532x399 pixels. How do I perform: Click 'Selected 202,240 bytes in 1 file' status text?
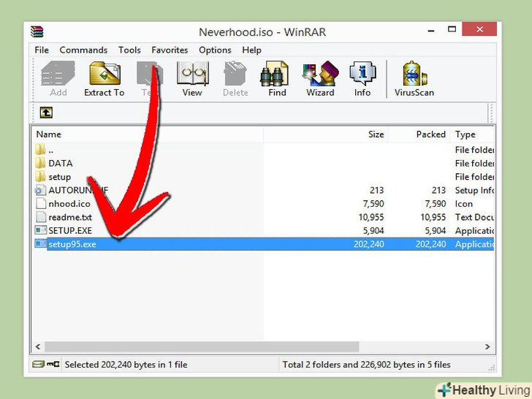[126, 365]
